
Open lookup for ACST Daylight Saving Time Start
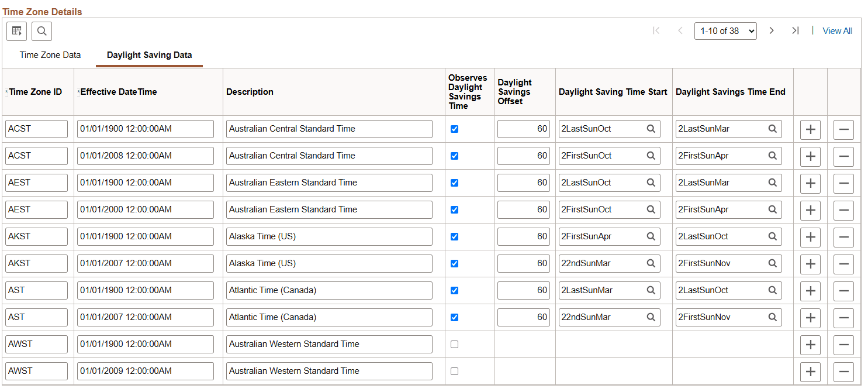click(651, 129)
